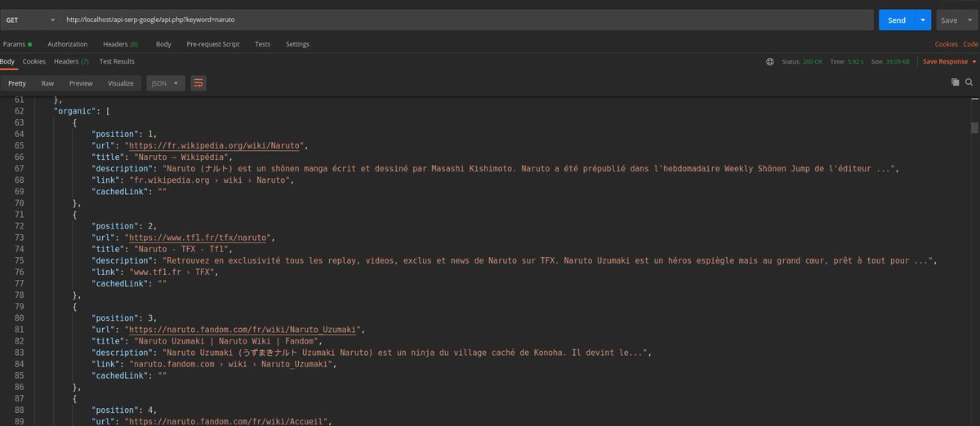Open the arrow dropdown beside Send

click(923, 20)
